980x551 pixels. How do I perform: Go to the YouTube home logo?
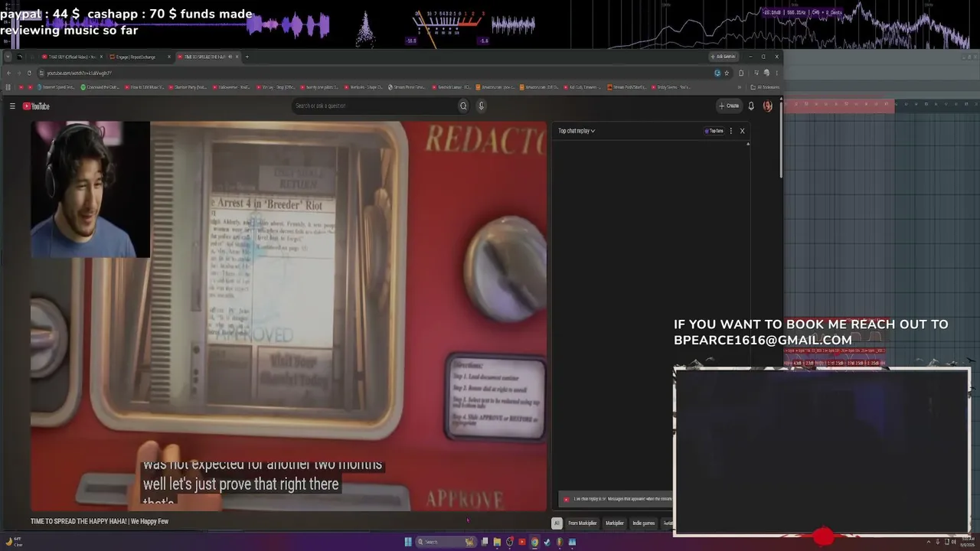(x=36, y=106)
